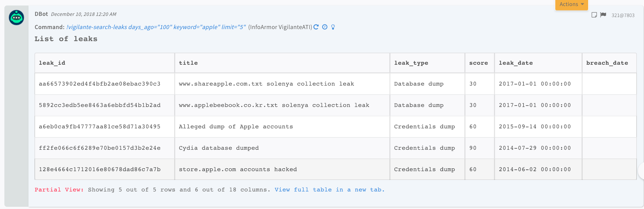The image size is (644, 209).
Task: Click the lightbulb icon beside the command
Action: pos(333,27)
